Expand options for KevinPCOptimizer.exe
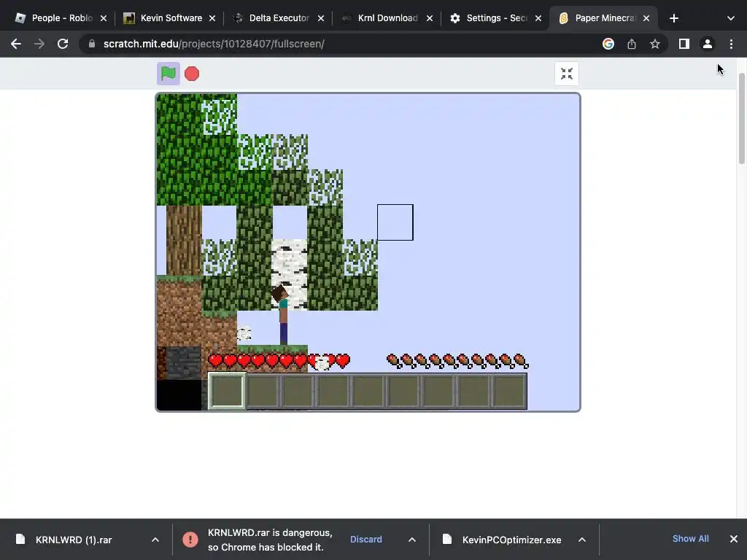 pyautogui.click(x=582, y=540)
